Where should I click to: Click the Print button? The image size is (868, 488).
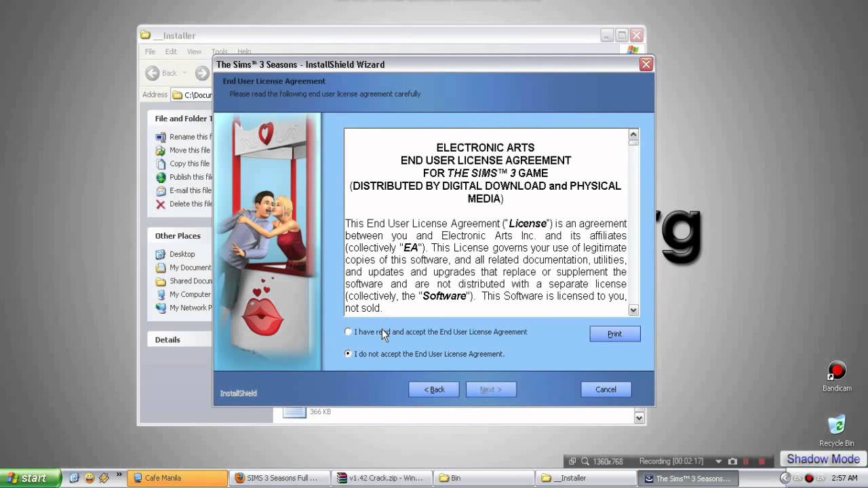point(614,333)
